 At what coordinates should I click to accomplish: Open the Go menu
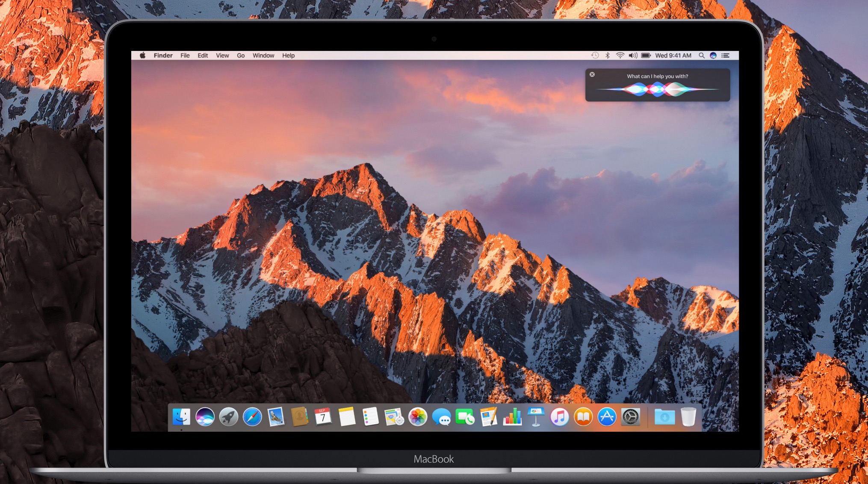coord(241,56)
